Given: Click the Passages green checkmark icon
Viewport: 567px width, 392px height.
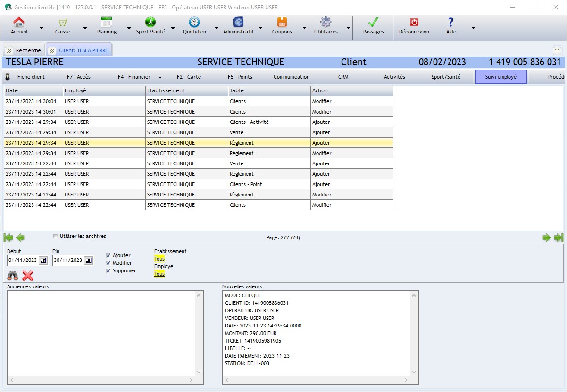Looking at the screenshot, I should coord(373,23).
